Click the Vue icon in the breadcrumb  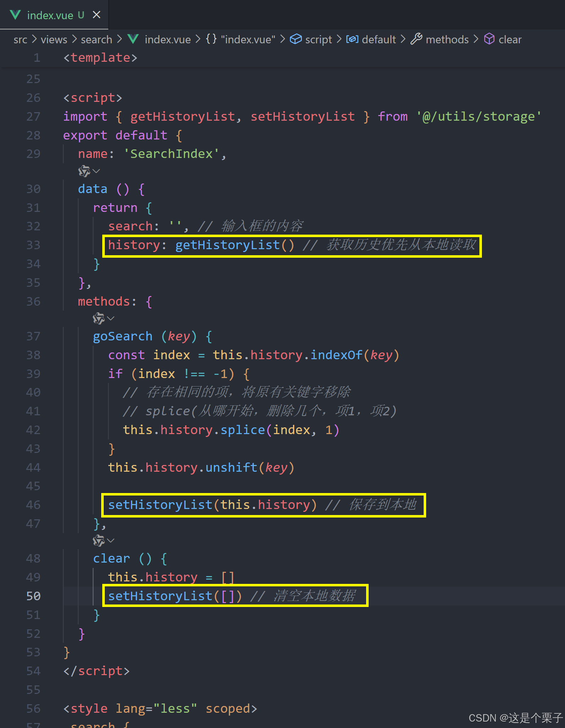click(x=133, y=39)
